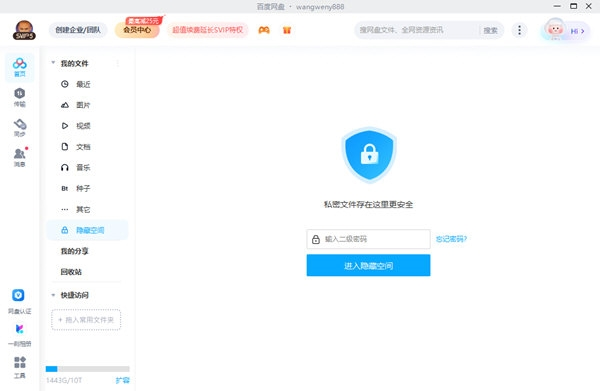Minimize the 百度网盘 window
Image resolution: width=600 pixels, height=391 pixels.
pos(557,6)
